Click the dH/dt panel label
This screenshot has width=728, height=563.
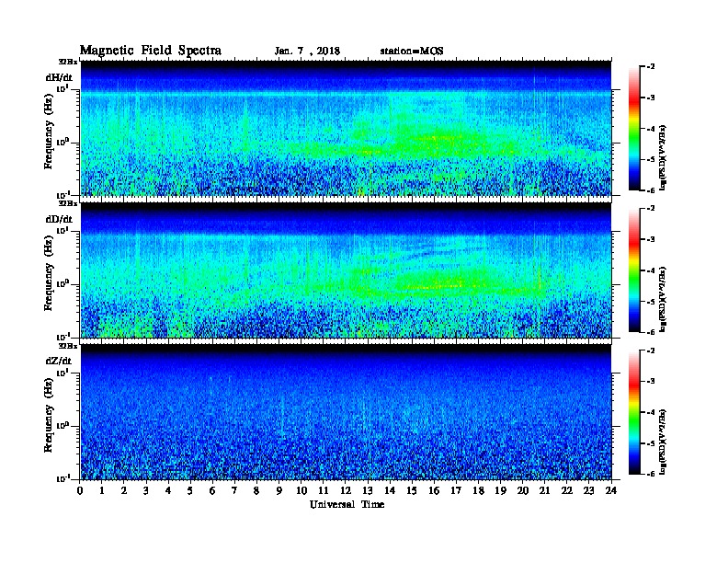pos(59,77)
